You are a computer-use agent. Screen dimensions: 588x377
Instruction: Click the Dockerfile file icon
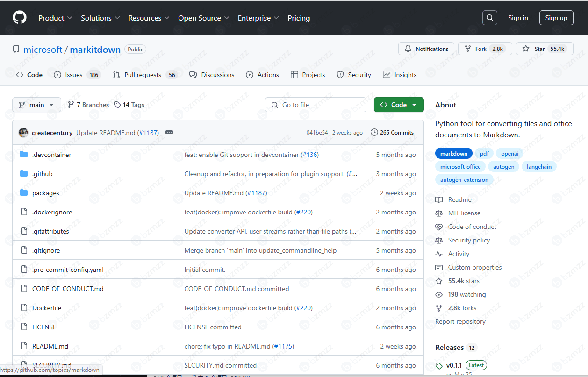click(x=24, y=308)
